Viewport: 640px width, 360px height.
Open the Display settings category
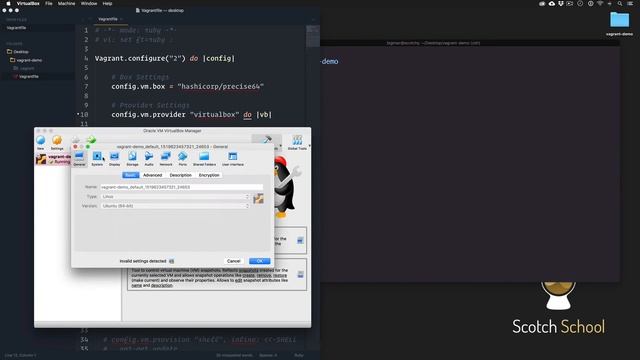coord(115,158)
